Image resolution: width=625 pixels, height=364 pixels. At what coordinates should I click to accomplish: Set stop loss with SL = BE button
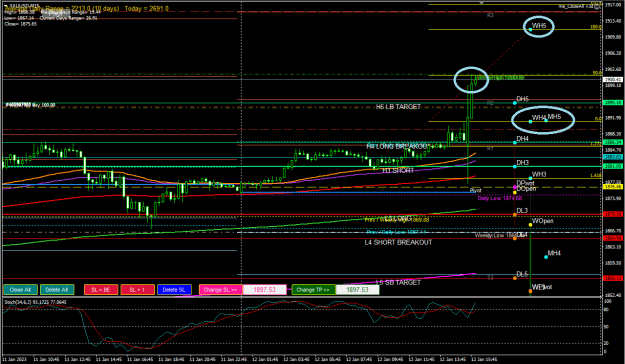101,290
